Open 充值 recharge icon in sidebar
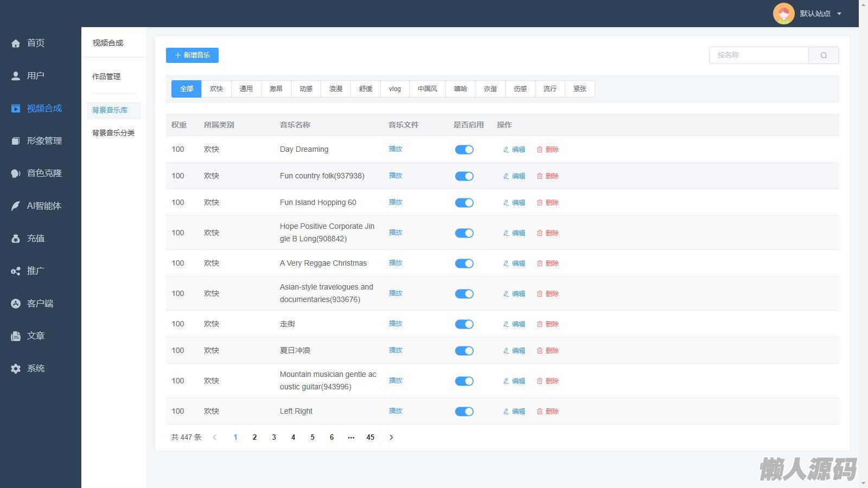 click(16, 239)
